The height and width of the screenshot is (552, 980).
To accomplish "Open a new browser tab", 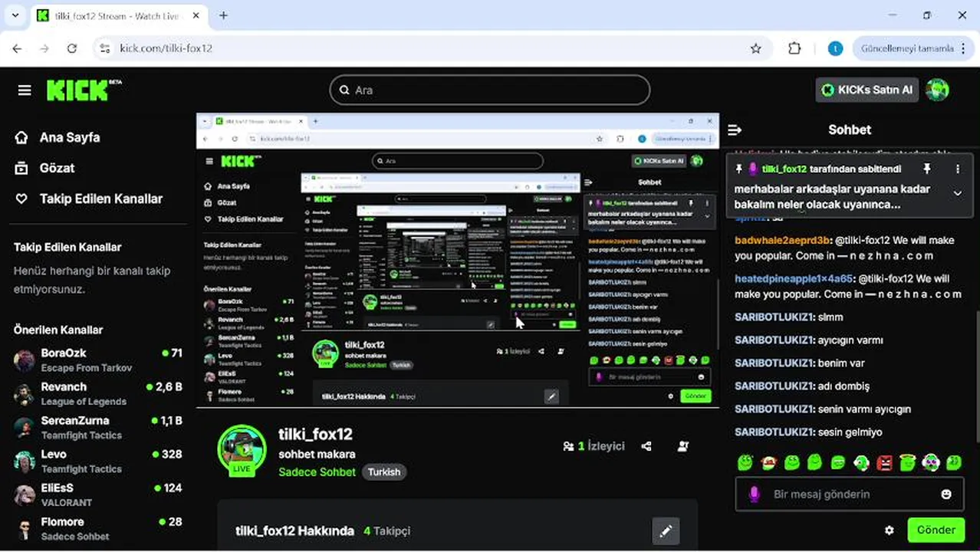I will (223, 15).
